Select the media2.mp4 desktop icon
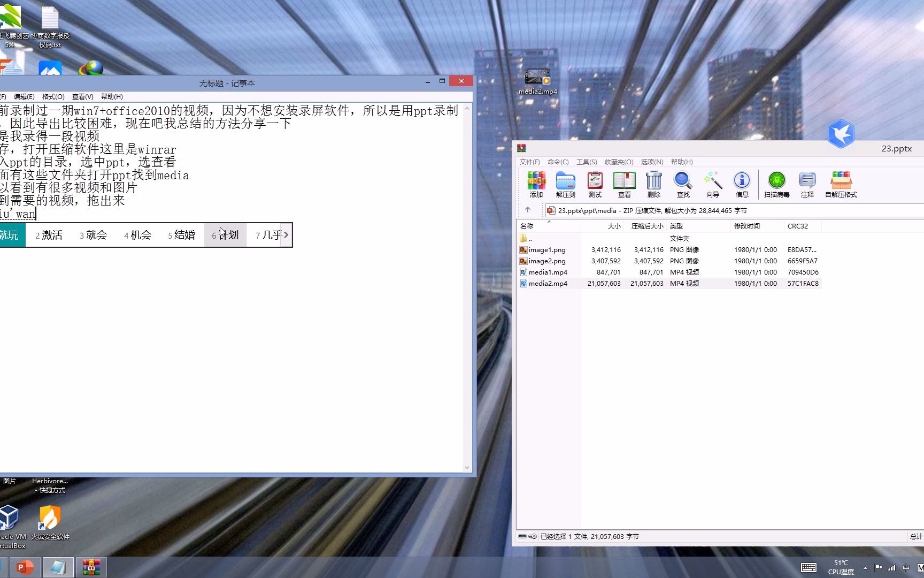 point(537,81)
